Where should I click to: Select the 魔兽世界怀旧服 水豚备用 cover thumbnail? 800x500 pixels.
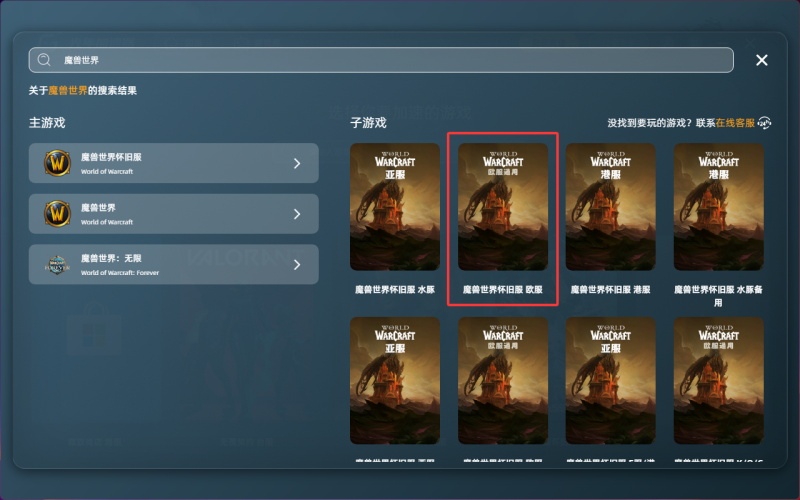click(719, 207)
